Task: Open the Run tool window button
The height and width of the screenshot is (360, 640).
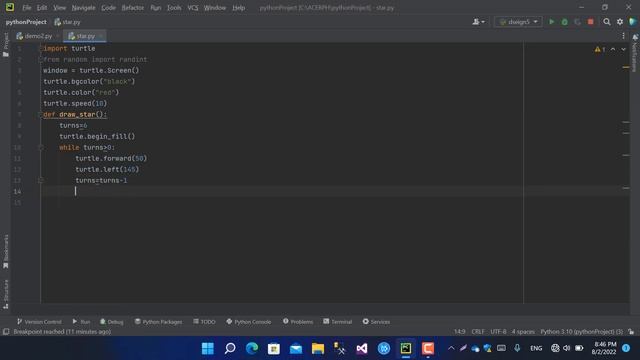Action: pyautogui.click(x=81, y=322)
